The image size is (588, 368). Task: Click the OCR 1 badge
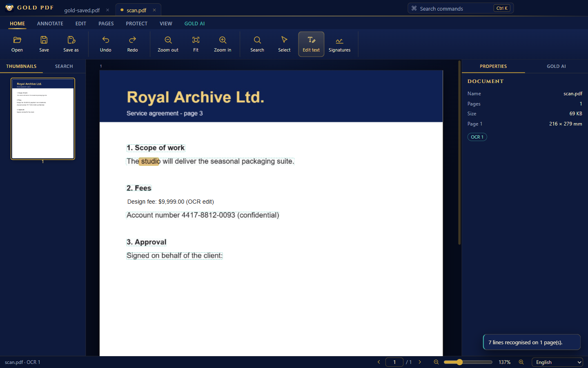point(477,137)
